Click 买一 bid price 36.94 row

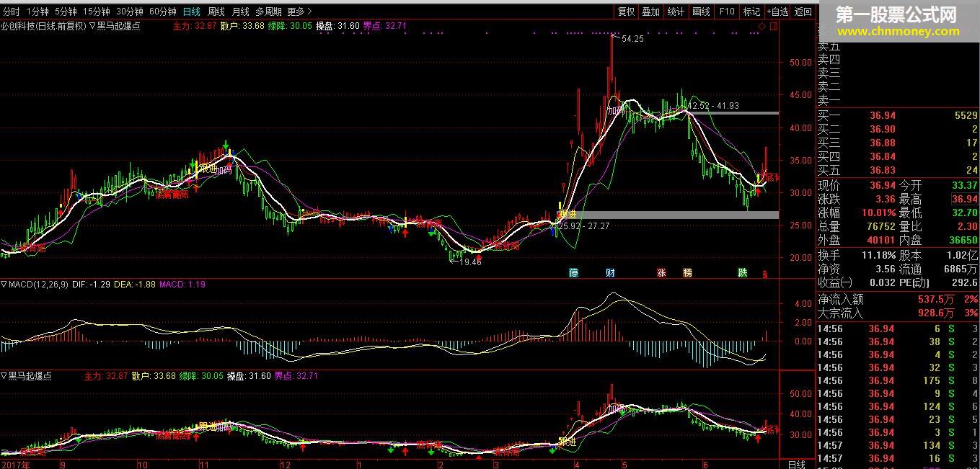pos(898,115)
